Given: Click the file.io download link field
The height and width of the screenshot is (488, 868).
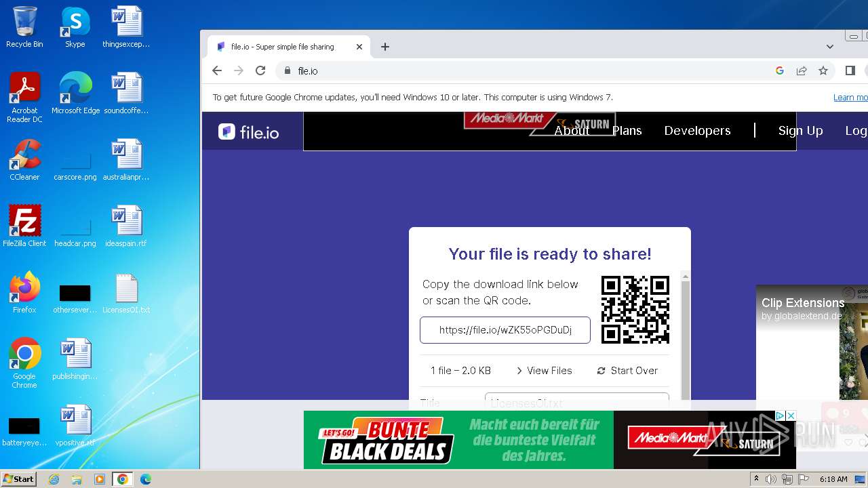Looking at the screenshot, I should click(505, 330).
